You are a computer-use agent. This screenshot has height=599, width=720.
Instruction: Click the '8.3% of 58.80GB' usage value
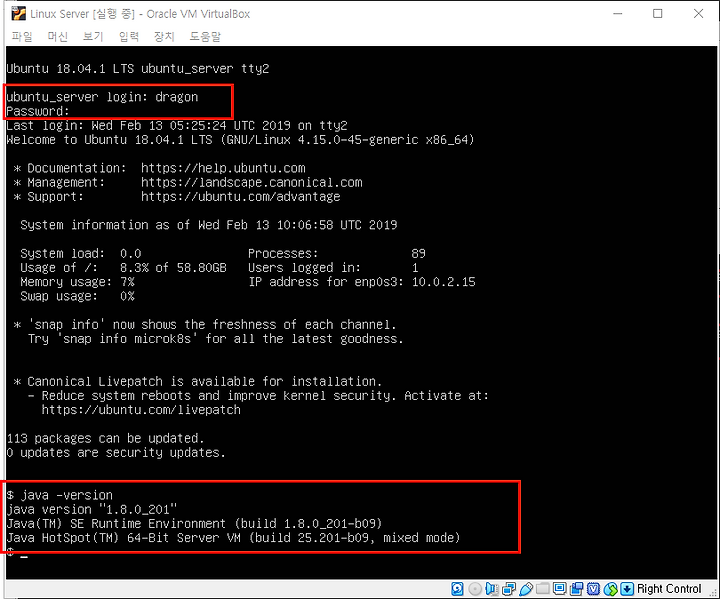(x=173, y=268)
